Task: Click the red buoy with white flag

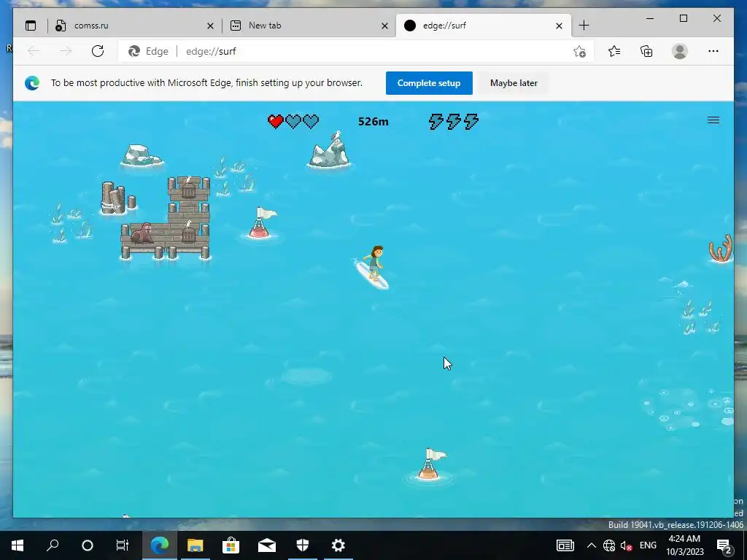Action: point(262,222)
